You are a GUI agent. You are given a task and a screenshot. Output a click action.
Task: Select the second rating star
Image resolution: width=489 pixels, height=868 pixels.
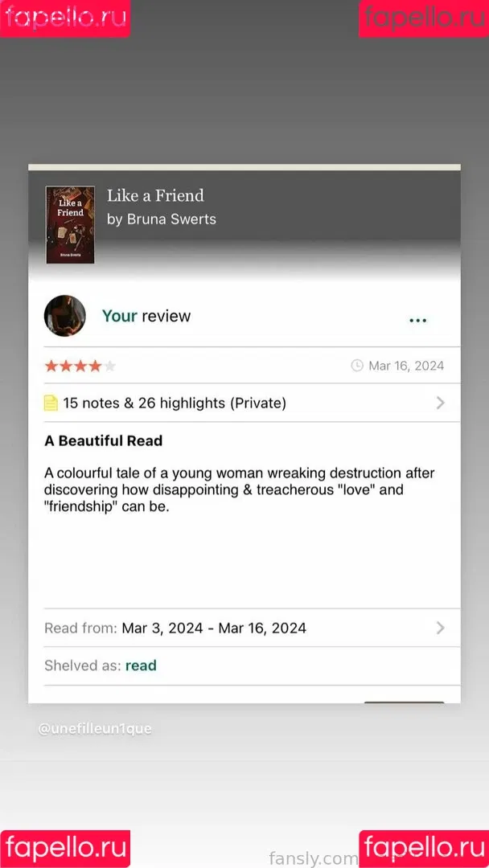[66, 366]
